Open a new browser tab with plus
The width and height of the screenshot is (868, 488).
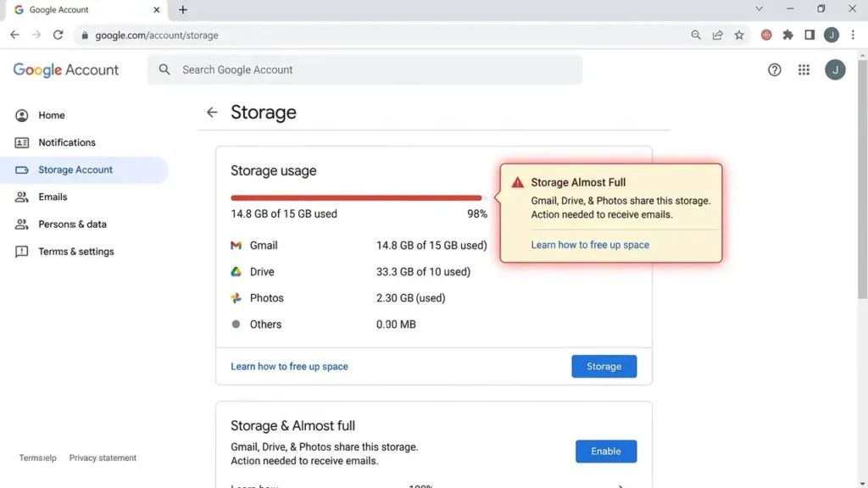[183, 9]
